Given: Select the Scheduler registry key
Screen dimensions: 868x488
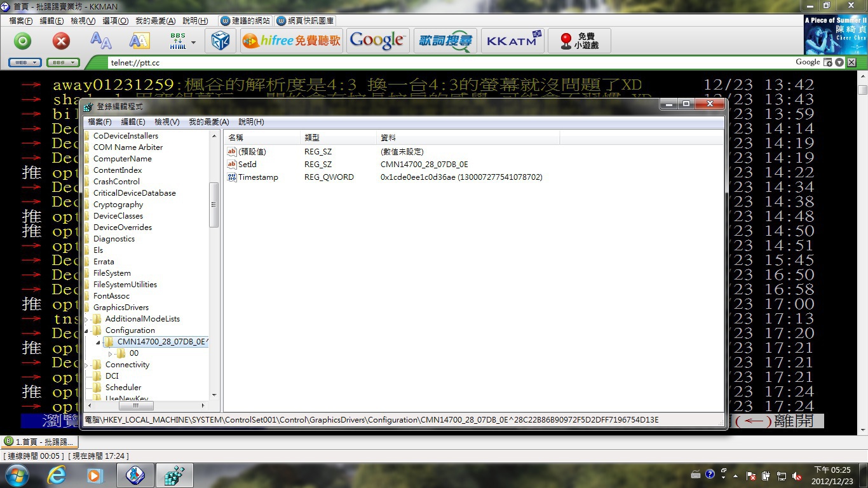Looking at the screenshot, I should (x=123, y=388).
